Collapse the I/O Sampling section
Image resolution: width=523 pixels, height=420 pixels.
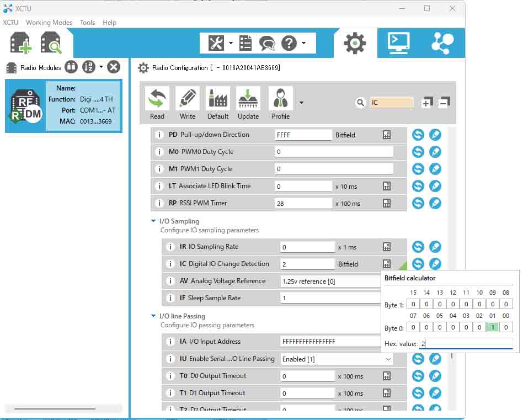[x=153, y=221]
